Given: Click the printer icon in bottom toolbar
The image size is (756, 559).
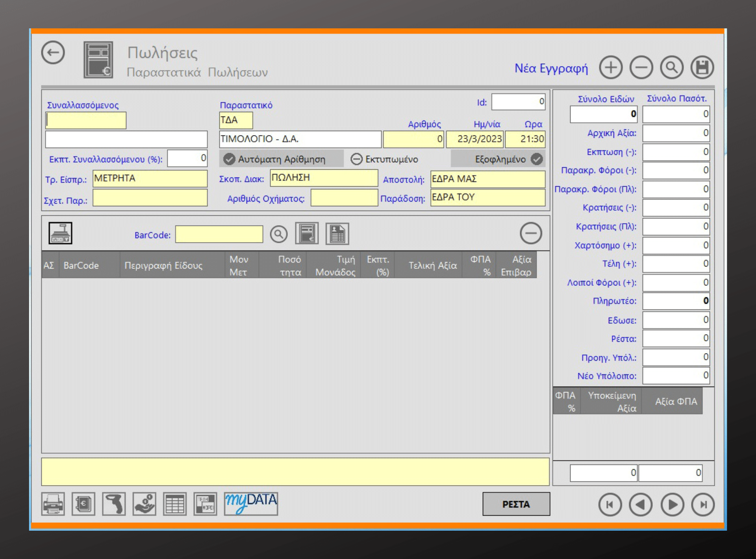Looking at the screenshot, I should [x=53, y=504].
